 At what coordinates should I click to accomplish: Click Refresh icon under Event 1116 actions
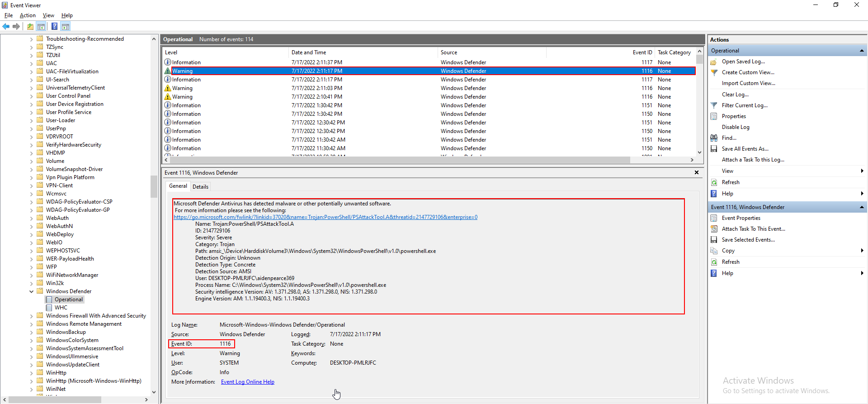[x=714, y=262]
